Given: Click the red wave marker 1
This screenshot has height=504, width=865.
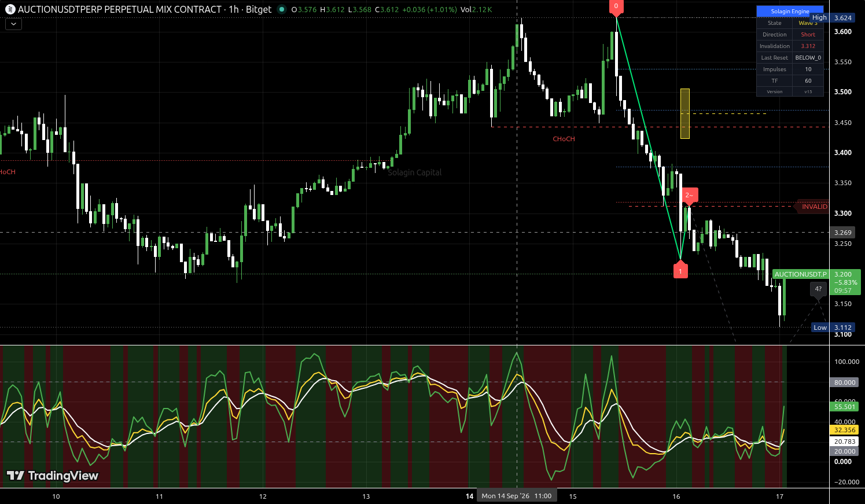Looking at the screenshot, I should pyautogui.click(x=680, y=270).
